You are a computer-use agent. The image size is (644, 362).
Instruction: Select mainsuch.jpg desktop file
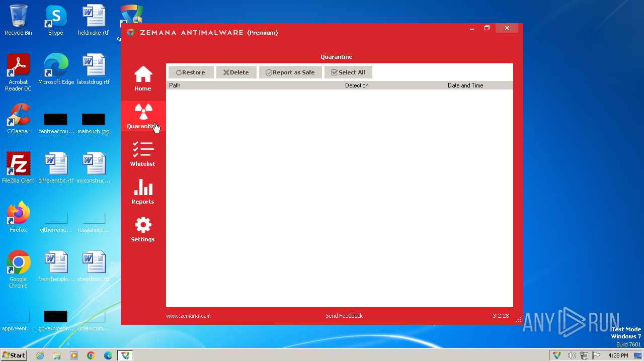point(94,123)
